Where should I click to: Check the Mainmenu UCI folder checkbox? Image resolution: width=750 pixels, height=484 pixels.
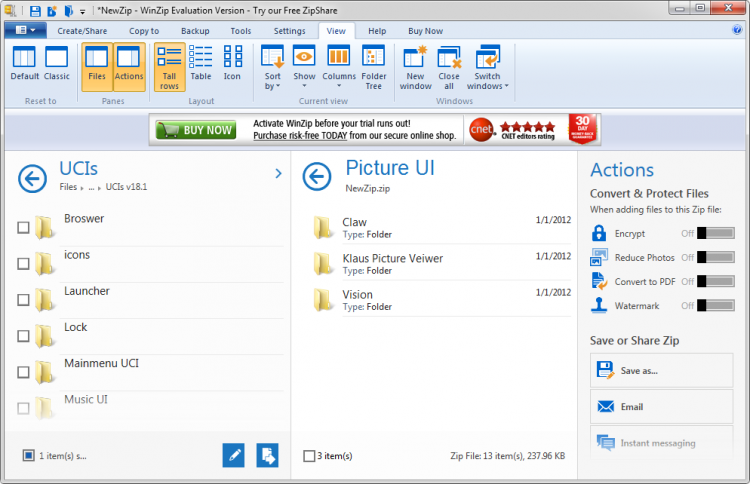click(x=23, y=372)
